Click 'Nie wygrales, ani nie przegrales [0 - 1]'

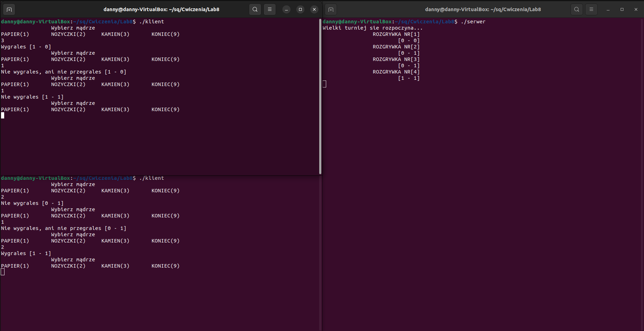pos(64,228)
